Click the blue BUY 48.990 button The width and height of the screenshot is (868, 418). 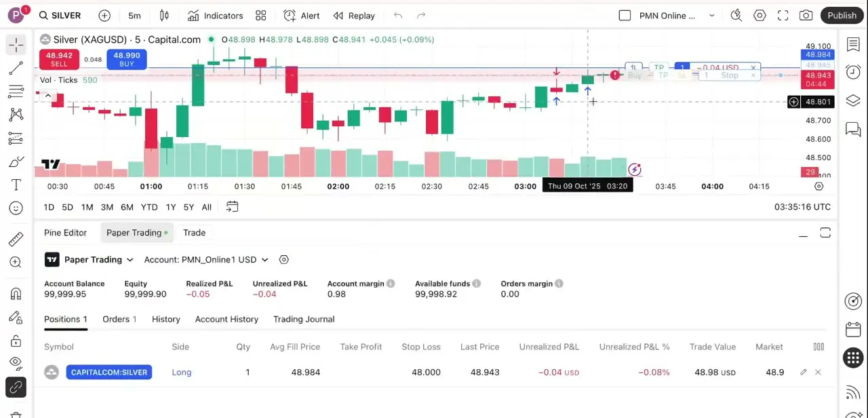tap(126, 59)
